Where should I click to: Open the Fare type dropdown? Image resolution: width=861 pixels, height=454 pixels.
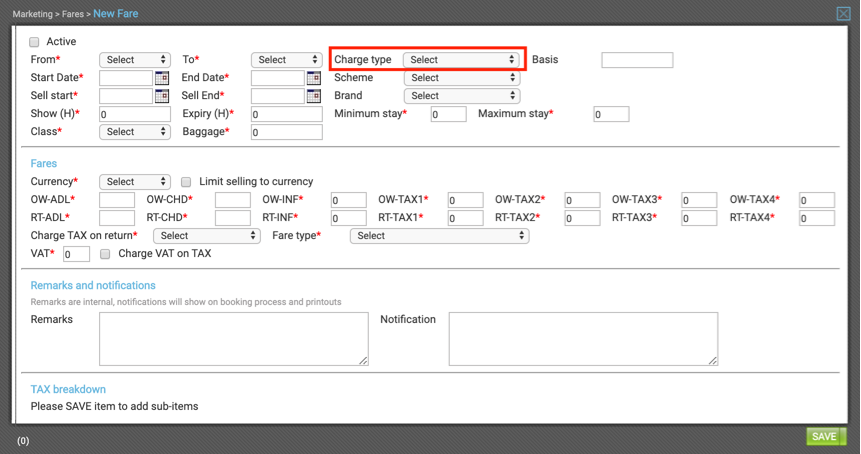(439, 236)
